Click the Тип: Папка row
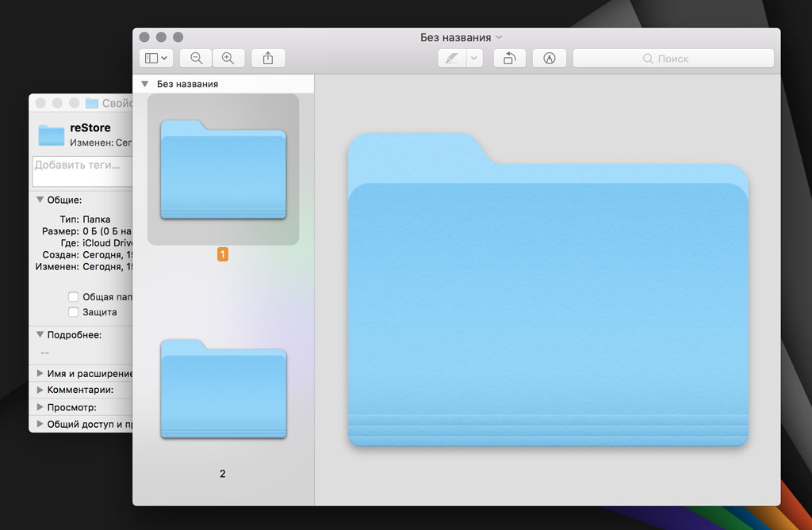 (85, 219)
